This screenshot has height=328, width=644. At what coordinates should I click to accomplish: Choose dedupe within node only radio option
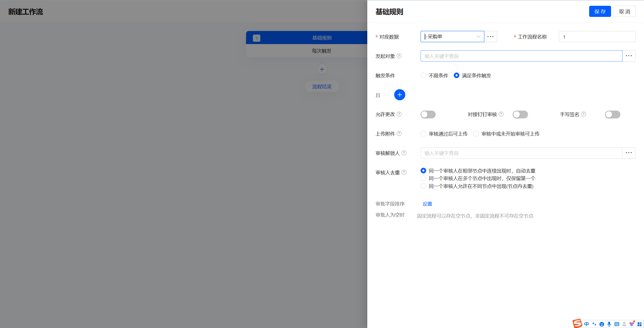(x=423, y=186)
